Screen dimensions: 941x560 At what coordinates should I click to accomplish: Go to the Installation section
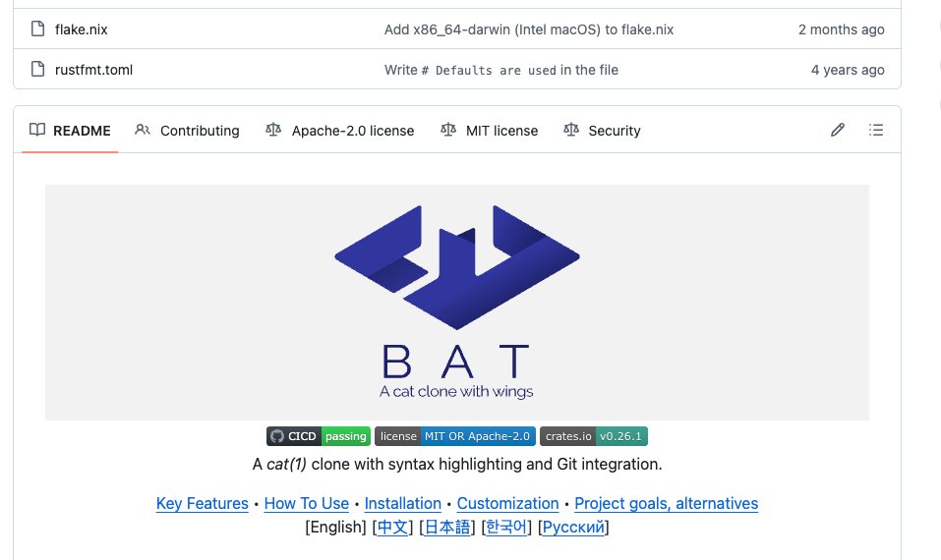(x=403, y=503)
